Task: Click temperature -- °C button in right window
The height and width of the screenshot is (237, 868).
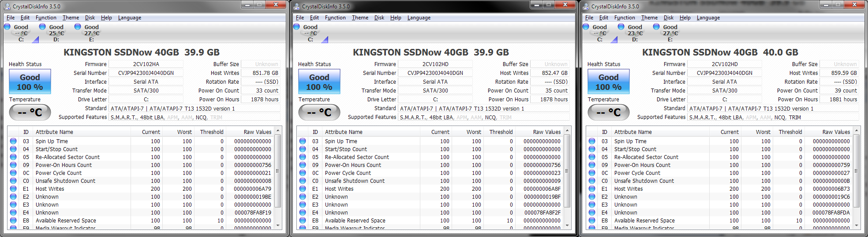Action: (609, 112)
